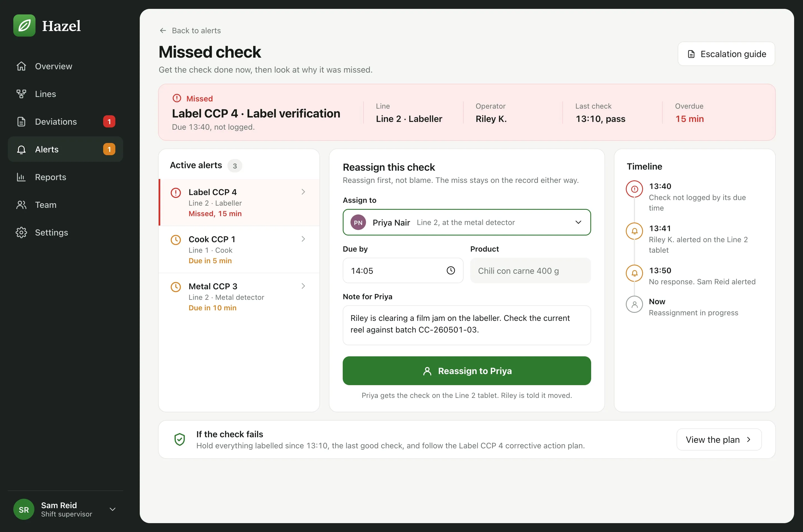The width and height of the screenshot is (803, 532).
Task: Click the red warning icon on Label CCP 4 row
Action: (x=176, y=193)
